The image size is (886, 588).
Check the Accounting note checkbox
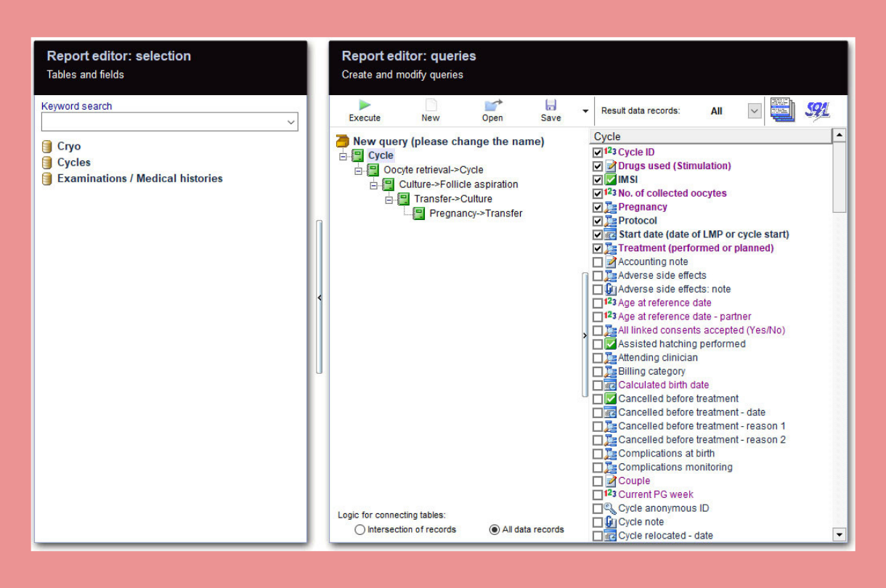click(x=598, y=262)
